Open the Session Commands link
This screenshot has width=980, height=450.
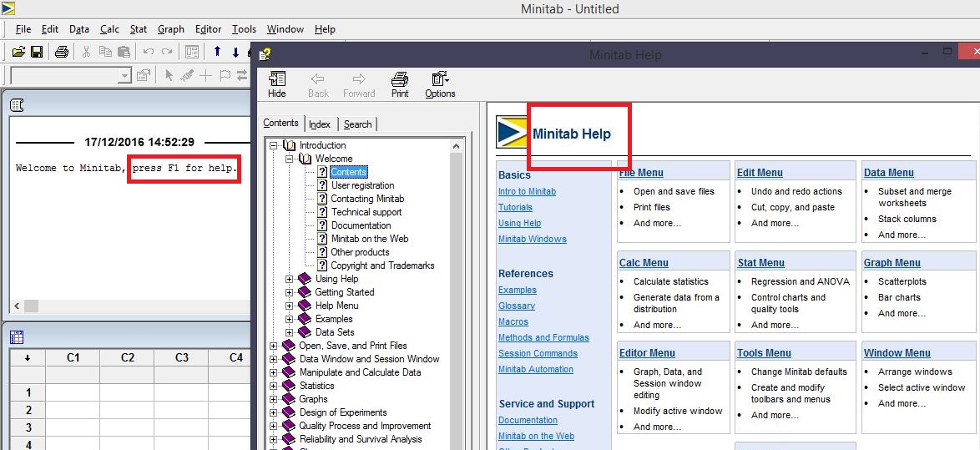pos(538,353)
